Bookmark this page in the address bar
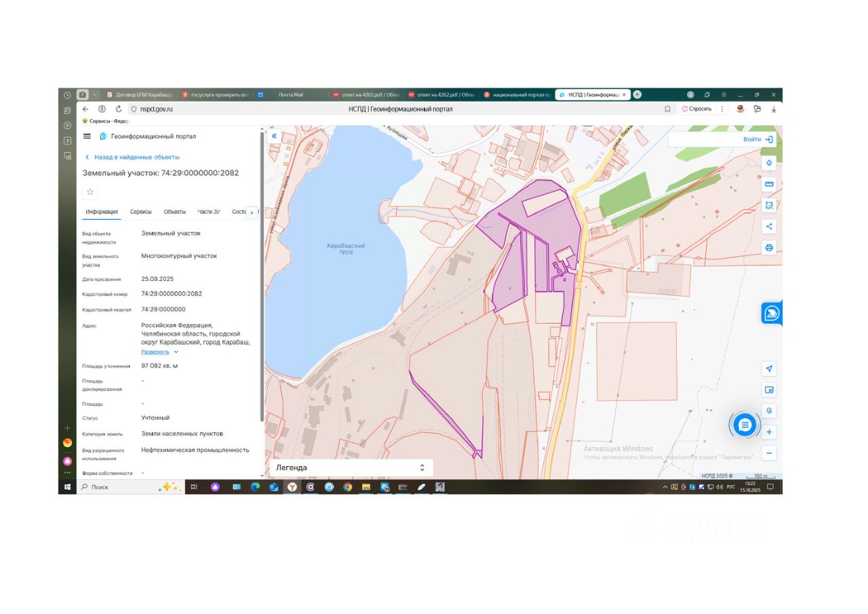Screen dimensions: 868x614 click(x=667, y=109)
